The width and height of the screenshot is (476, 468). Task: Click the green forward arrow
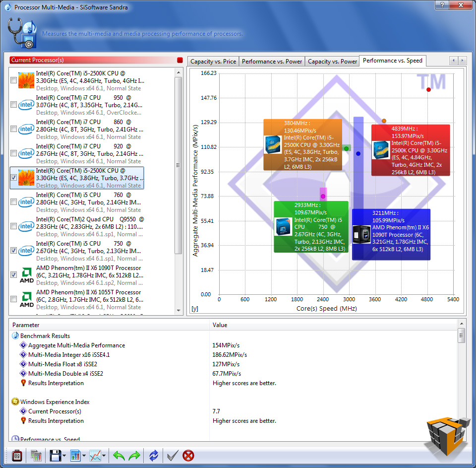click(x=134, y=456)
